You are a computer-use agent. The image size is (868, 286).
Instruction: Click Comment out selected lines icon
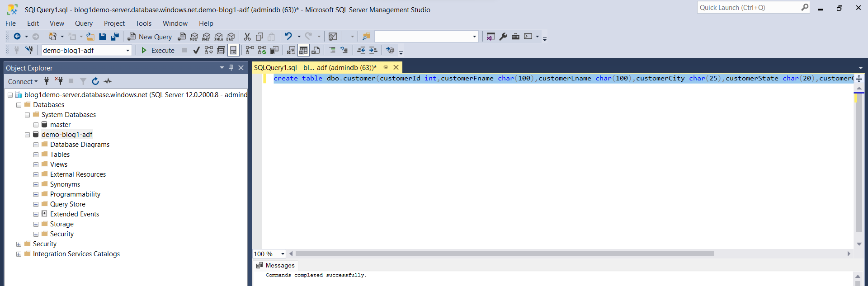click(x=332, y=50)
